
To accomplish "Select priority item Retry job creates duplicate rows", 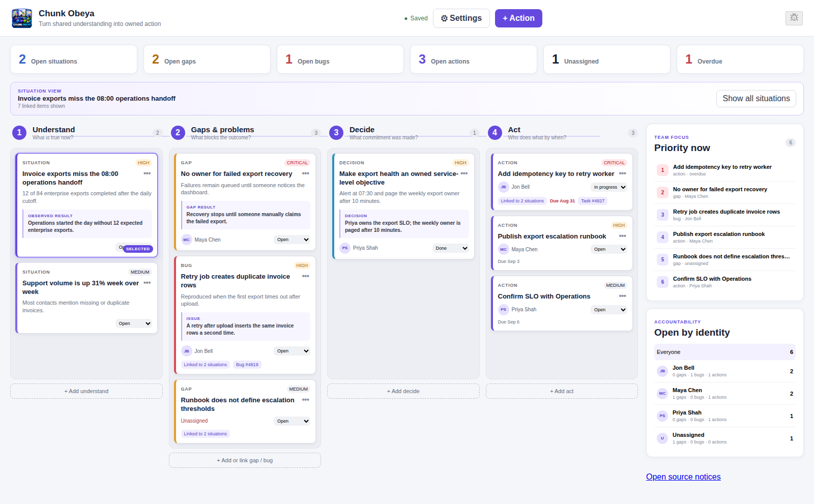I will tap(725, 215).
